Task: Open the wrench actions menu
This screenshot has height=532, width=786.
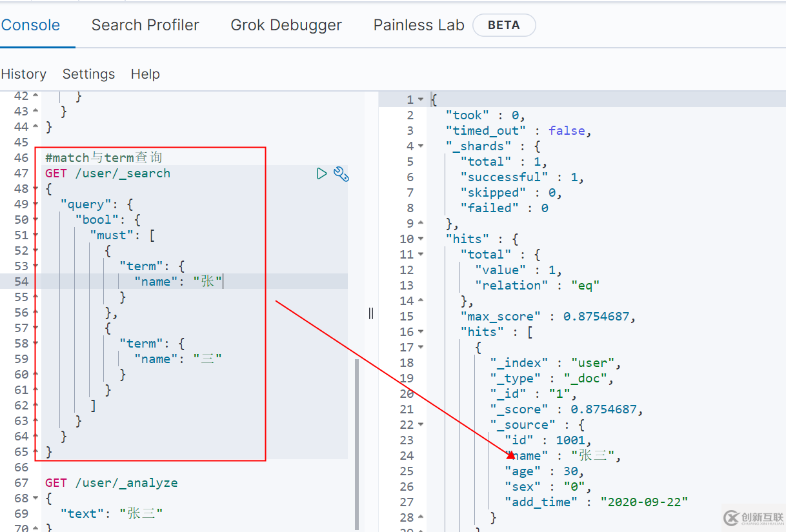Action: tap(341, 173)
